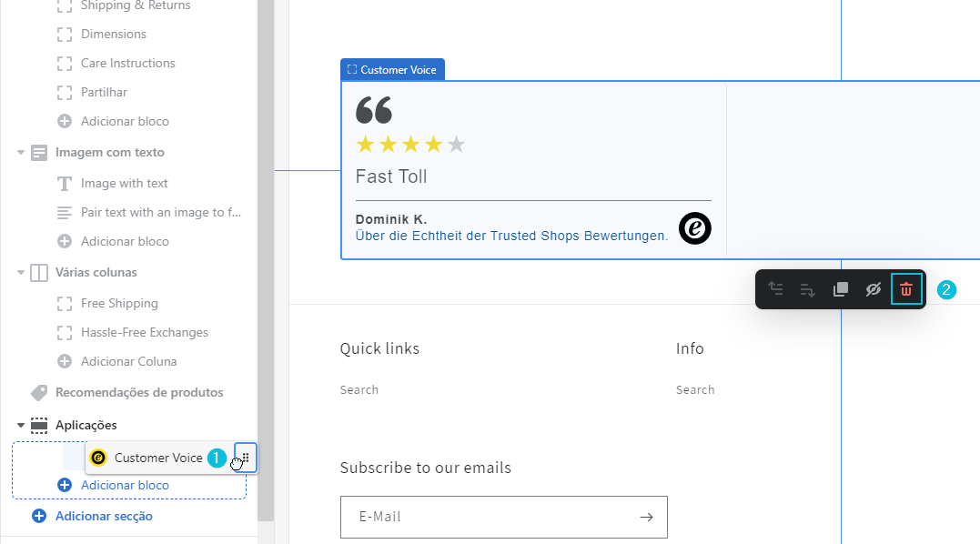Select the Care Instructions block
This screenshot has width=980, height=544.
pyautogui.click(x=128, y=63)
